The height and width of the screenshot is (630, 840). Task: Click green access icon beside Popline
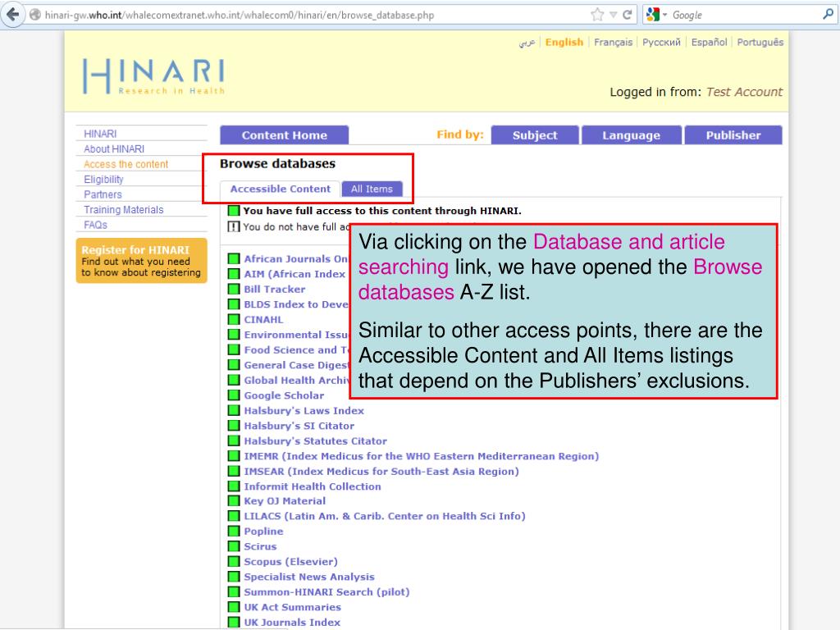point(234,532)
